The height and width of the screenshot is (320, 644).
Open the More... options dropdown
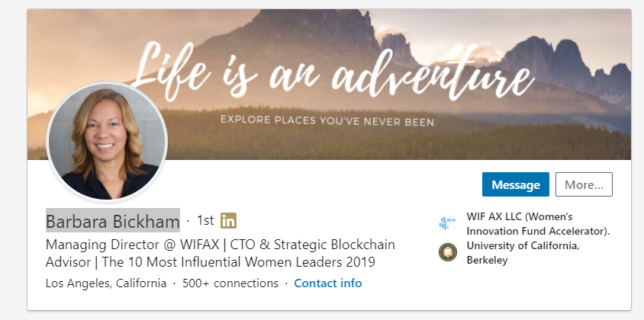pyautogui.click(x=584, y=184)
